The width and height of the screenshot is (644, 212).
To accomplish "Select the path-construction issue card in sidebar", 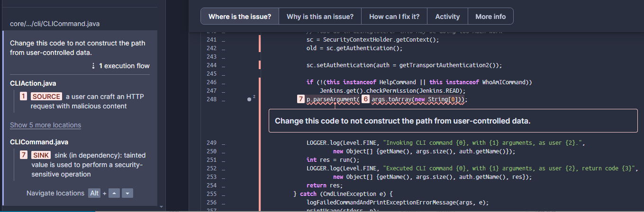I will 77,47.
